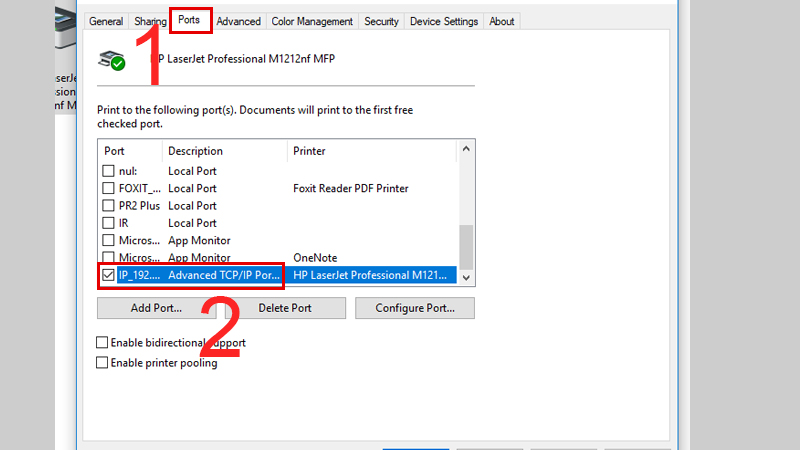
Task: Enable printer pooling checkbox
Action: pyautogui.click(x=102, y=363)
